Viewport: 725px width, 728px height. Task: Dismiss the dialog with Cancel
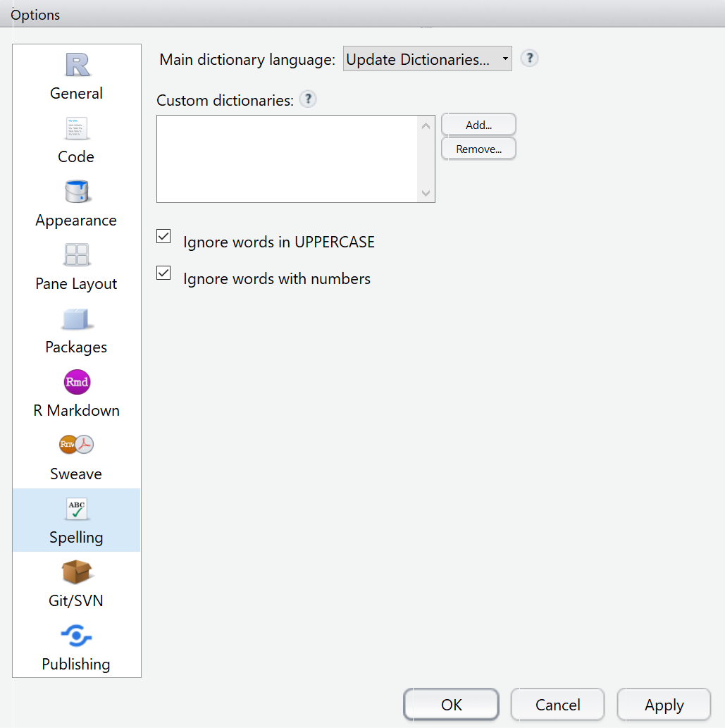(557, 705)
